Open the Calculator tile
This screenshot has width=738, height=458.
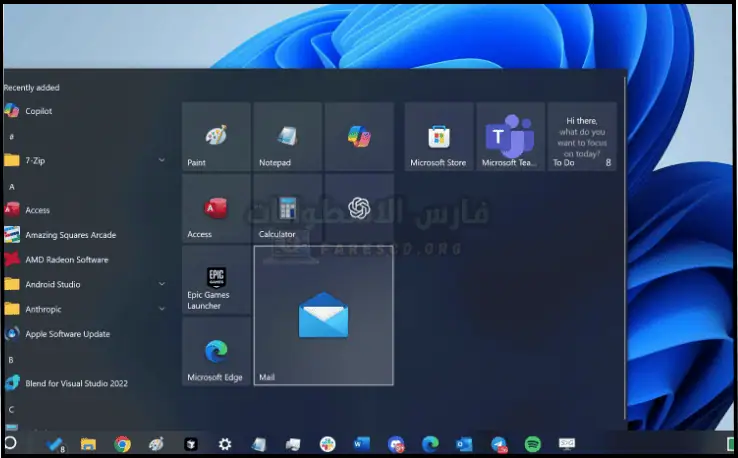[288, 209]
